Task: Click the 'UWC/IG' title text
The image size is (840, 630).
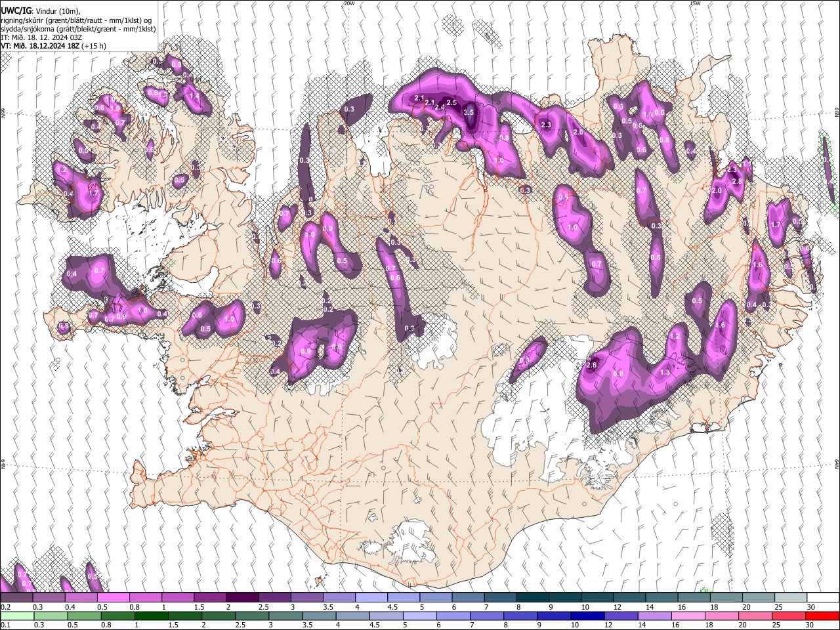Action: click(16, 10)
